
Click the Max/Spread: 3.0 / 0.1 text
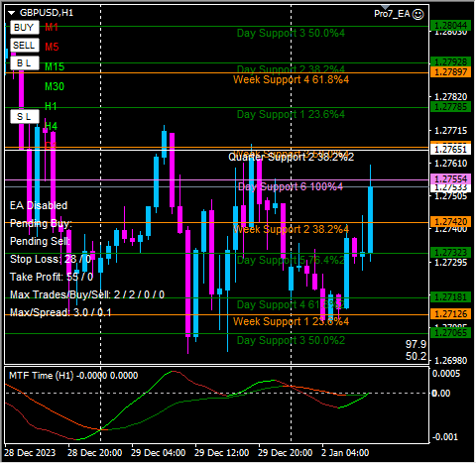(x=60, y=312)
